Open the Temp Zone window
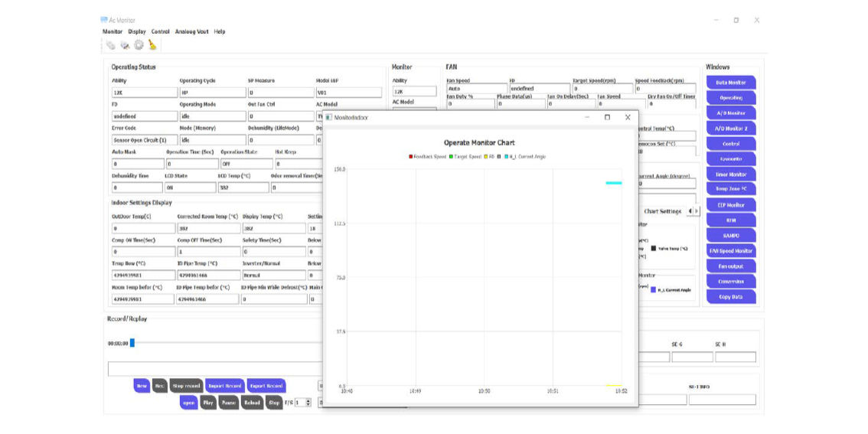Screen dimensions: 868x434 click(x=731, y=189)
